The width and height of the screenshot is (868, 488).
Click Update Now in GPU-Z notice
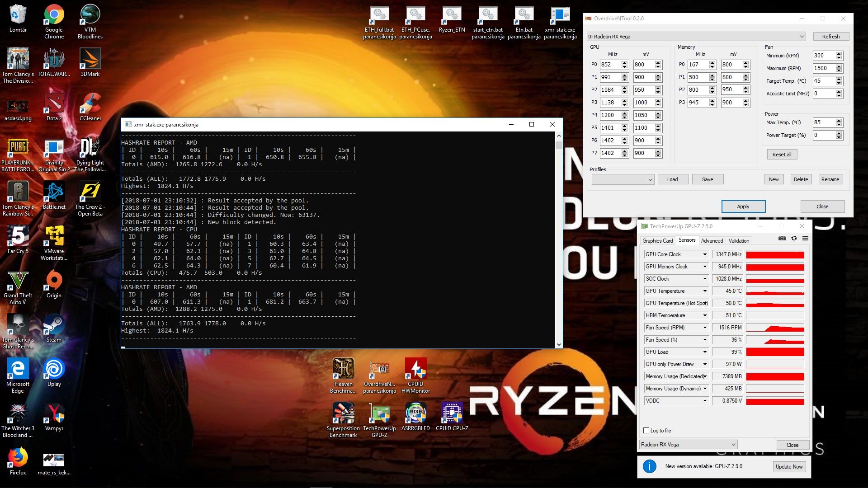(789, 467)
